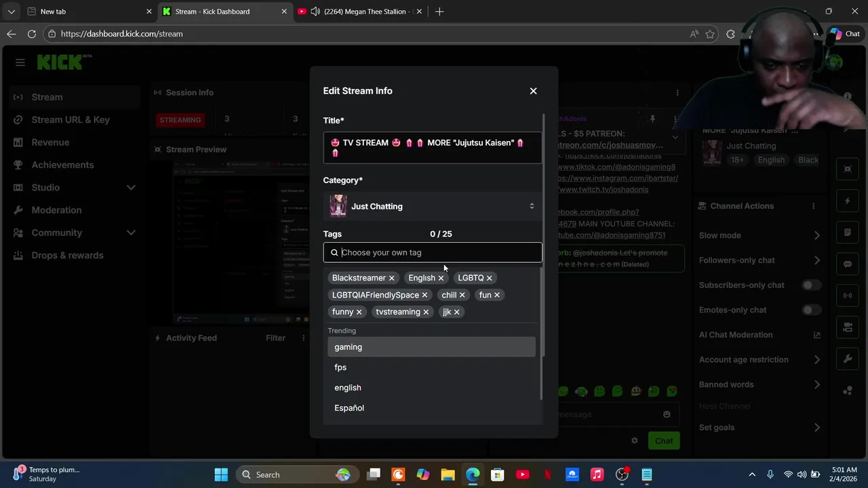The height and width of the screenshot is (488, 868).
Task: Open a new browser tab with plus button
Action: pyautogui.click(x=439, y=12)
